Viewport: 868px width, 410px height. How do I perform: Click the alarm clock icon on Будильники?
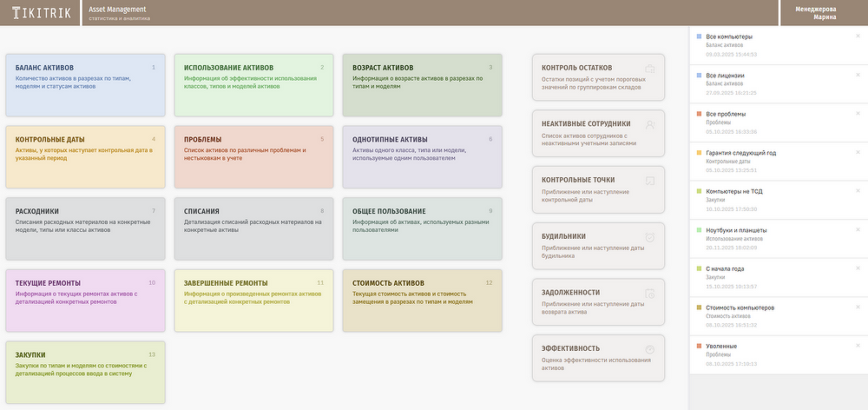click(x=649, y=237)
